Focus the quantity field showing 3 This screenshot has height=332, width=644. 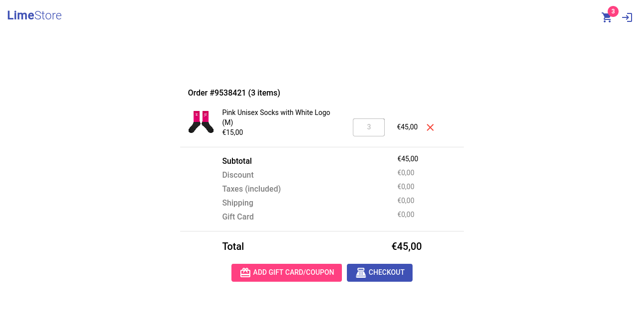(368, 127)
